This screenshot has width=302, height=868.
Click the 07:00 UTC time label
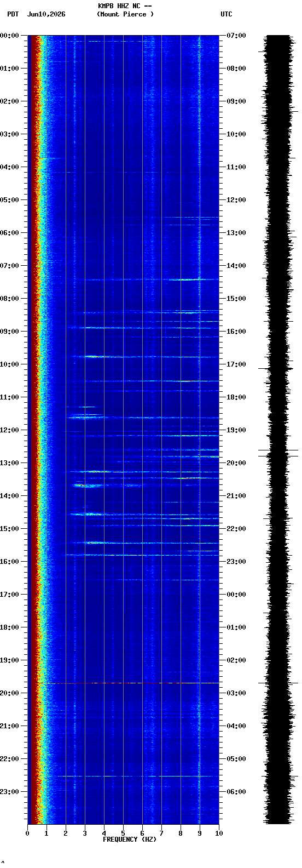(x=236, y=36)
